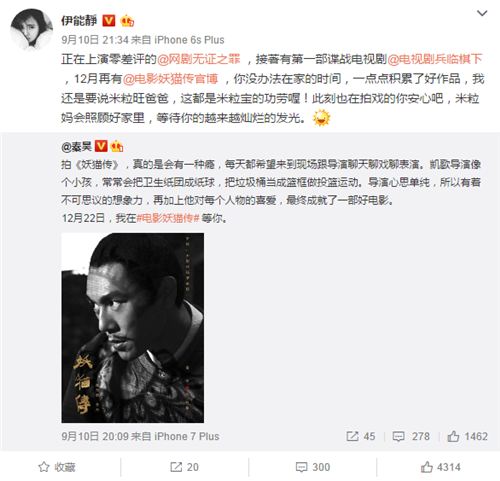Click the verified V badge beside 伊能静
500x481 pixels.
(x=108, y=21)
